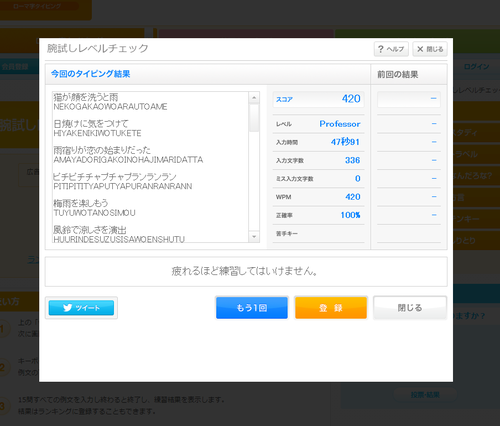Click the mistyped count value 0
Screen dimensions: 500x426
coord(358,179)
